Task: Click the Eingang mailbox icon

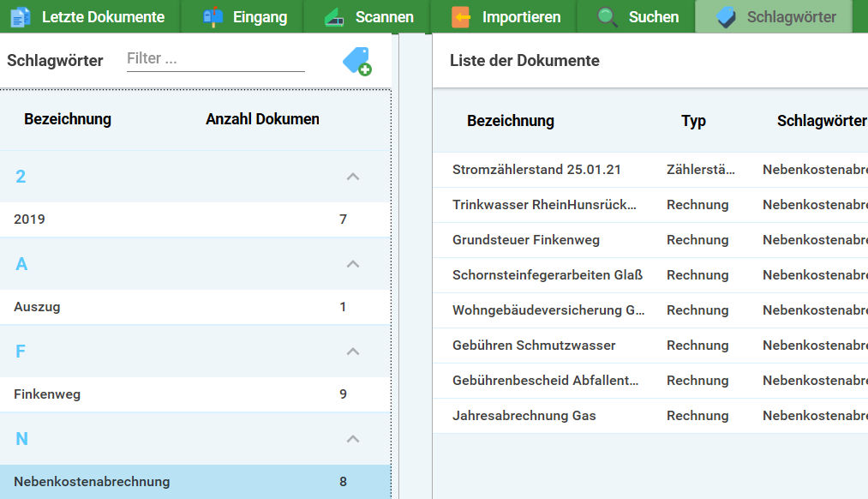Action: 213,17
